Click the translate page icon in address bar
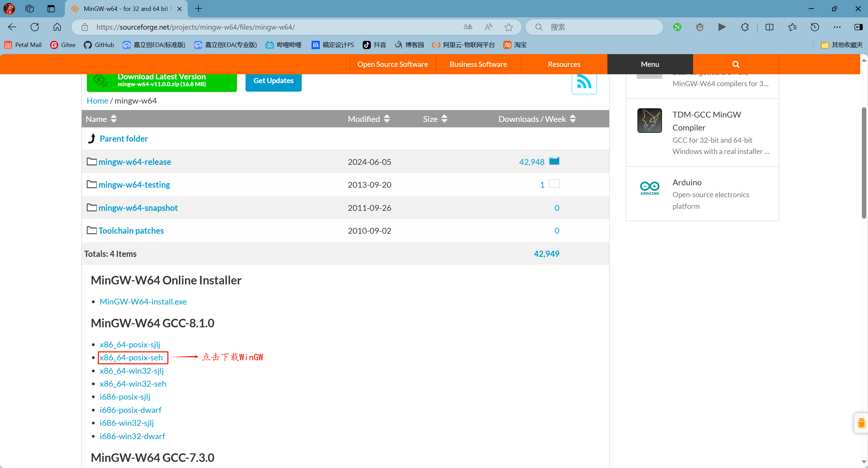The height and width of the screenshot is (468, 868). pyautogui.click(x=468, y=27)
